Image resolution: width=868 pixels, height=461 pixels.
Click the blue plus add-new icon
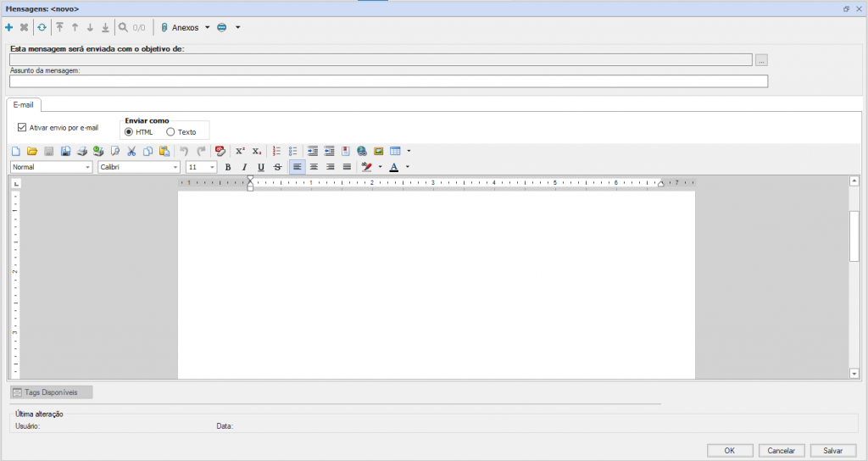(9, 28)
